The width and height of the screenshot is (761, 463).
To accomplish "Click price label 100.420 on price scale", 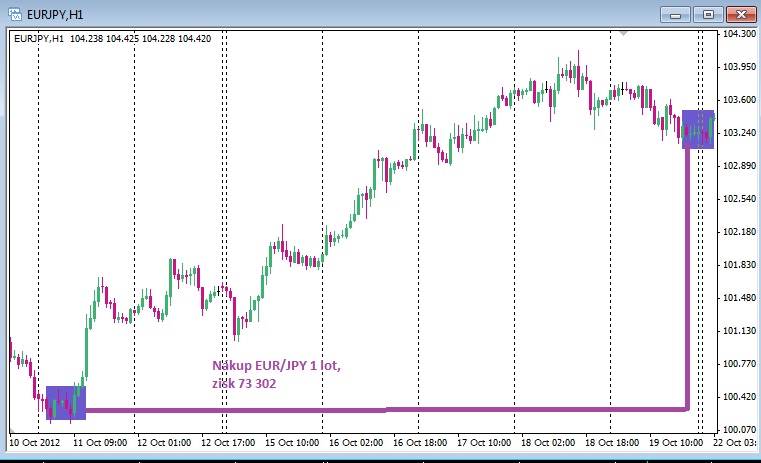I will (x=739, y=397).
